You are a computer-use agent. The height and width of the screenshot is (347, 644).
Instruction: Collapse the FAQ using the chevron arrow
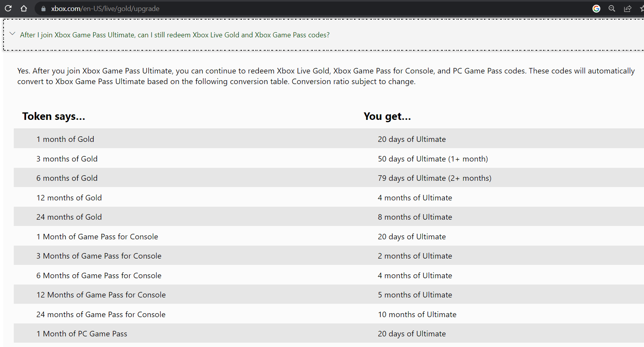click(12, 34)
